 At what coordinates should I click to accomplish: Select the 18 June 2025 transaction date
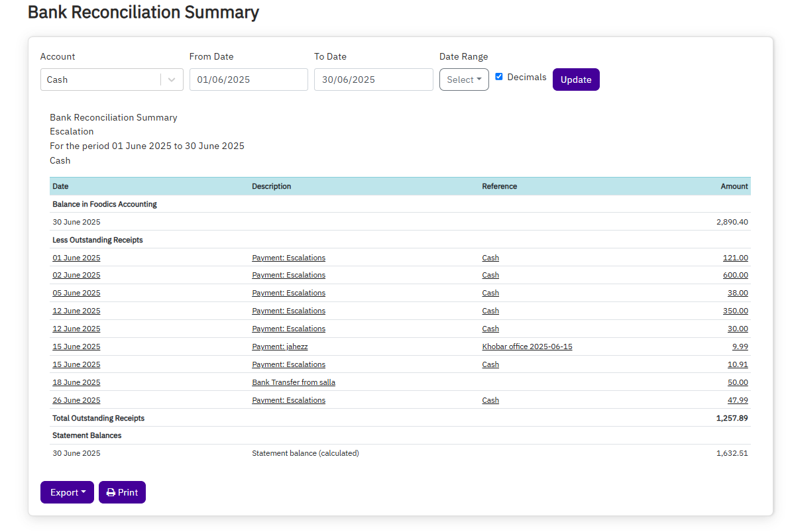coord(76,382)
